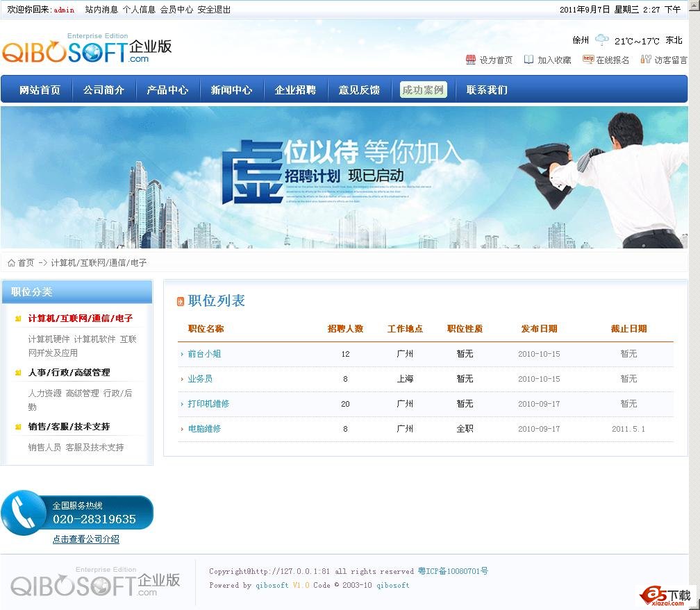Screen dimensions: 700x610
Task: Click the phone hotline icon
Action: click(x=22, y=513)
